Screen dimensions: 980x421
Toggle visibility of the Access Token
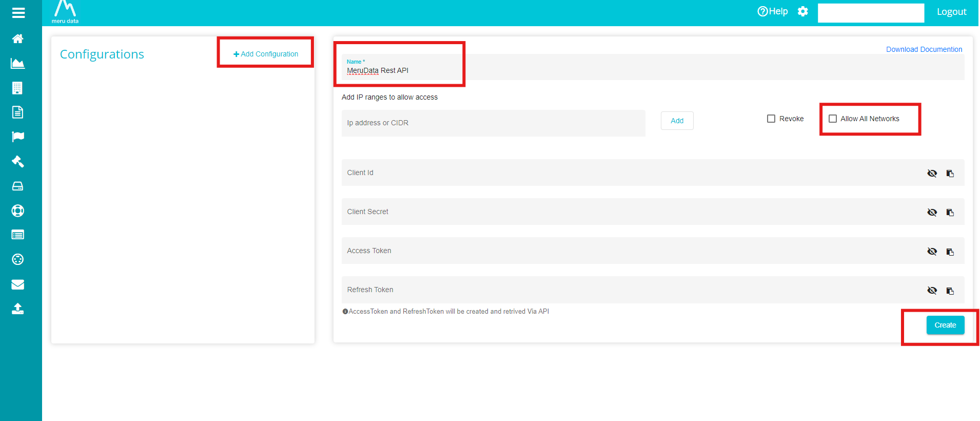click(x=932, y=252)
